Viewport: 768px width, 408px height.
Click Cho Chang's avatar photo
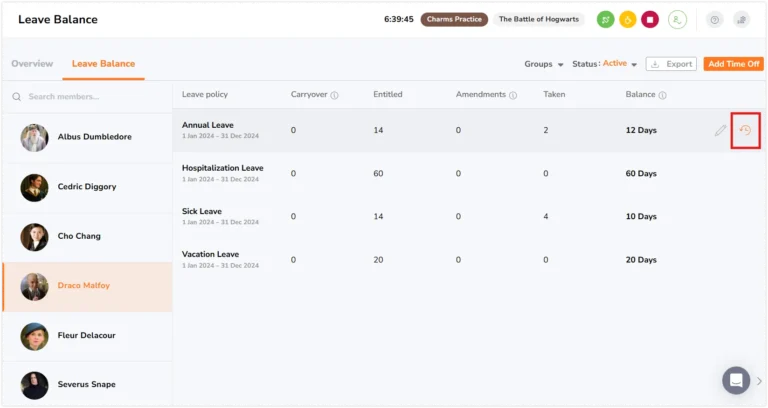click(34, 237)
